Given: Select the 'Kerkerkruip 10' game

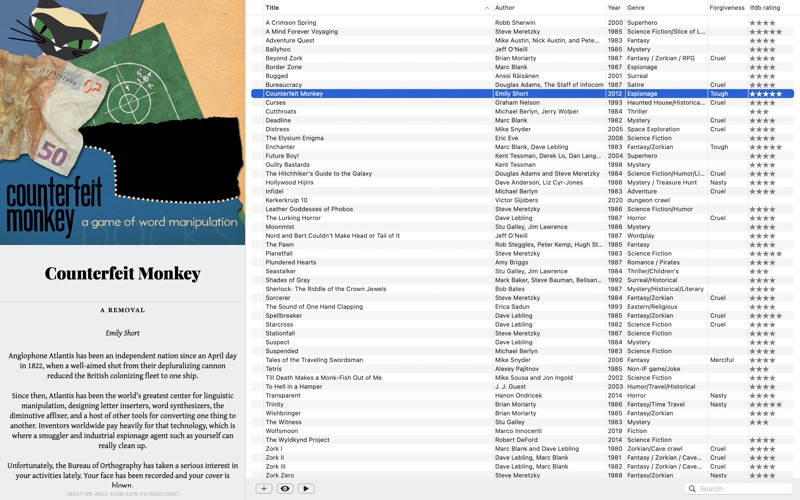Looking at the screenshot, I should [x=522, y=200].
